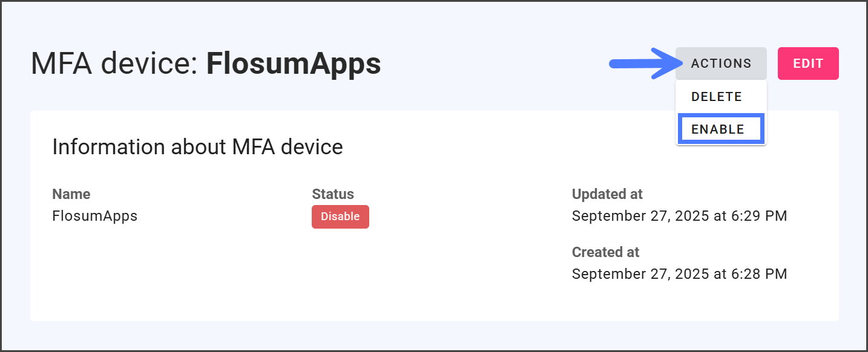This screenshot has width=868, height=352.
Task: Click the "Updated at" label
Action: pyautogui.click(x=607, y=194)
